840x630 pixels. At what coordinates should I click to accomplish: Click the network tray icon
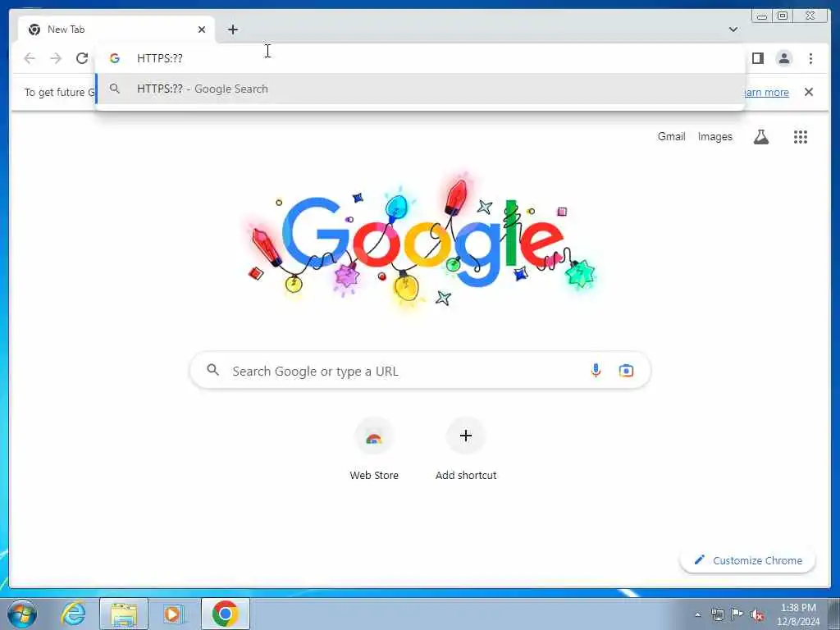(x=717, y=614)
